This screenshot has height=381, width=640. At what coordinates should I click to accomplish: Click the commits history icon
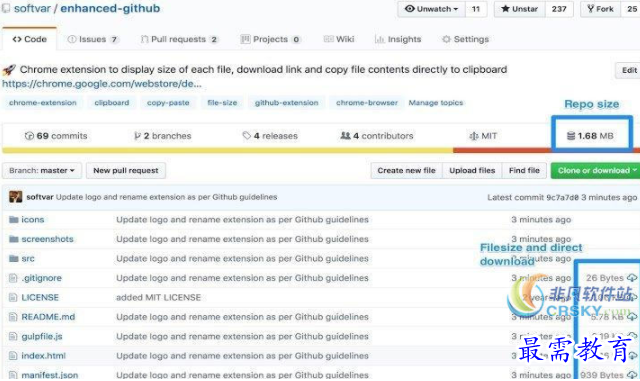29,136
